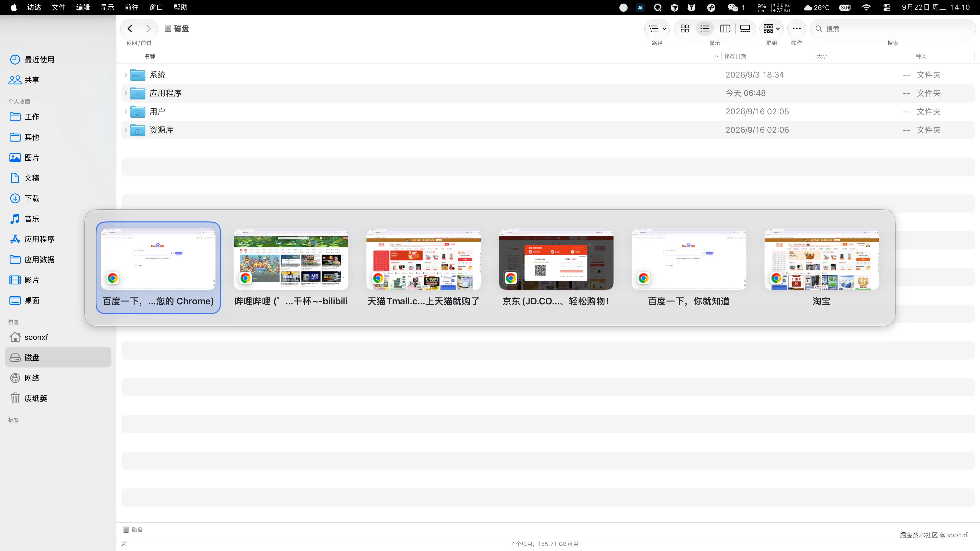Hide the path bar with the X icon

click(x=124, y=544)
